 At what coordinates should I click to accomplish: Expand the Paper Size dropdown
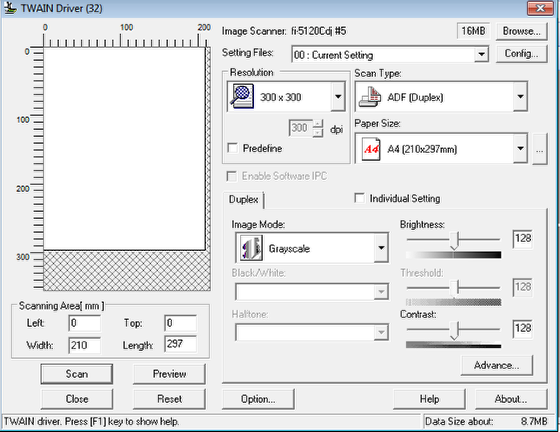point(520,149)
